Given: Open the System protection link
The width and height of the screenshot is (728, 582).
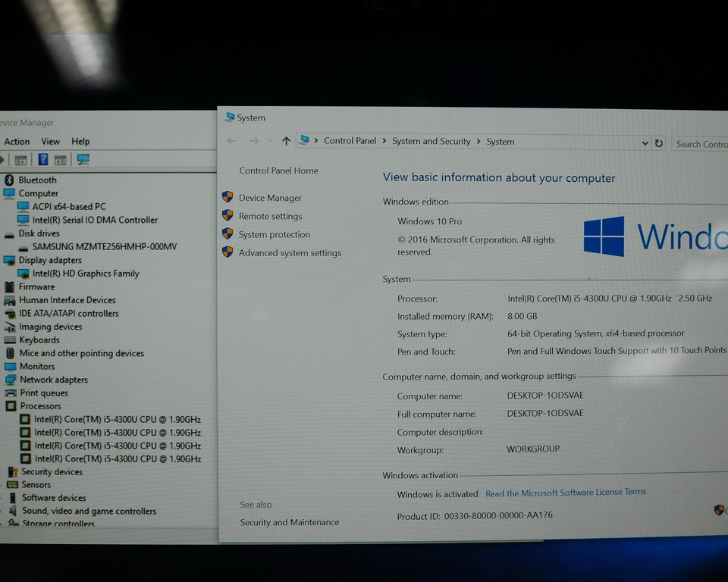Looking at the screenshot, I should 275,234.
